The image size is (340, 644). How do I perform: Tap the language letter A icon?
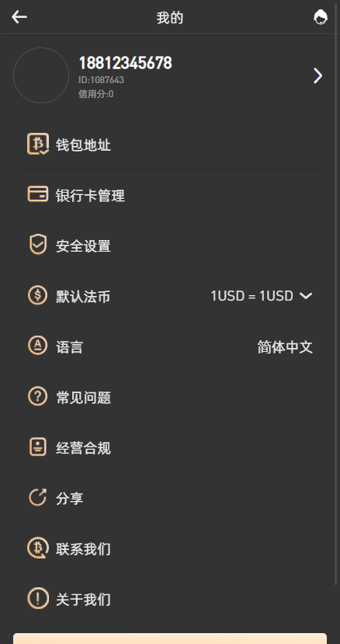38,346
